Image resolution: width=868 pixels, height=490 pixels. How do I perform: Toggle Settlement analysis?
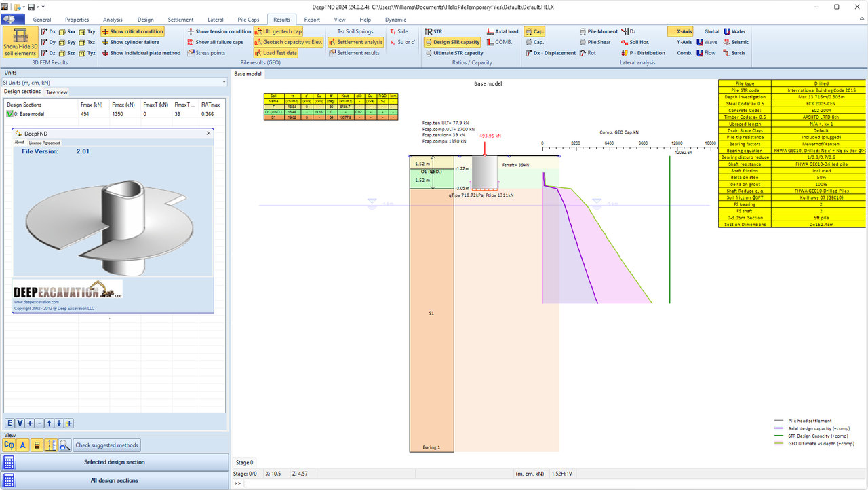(x=356, y=42)
